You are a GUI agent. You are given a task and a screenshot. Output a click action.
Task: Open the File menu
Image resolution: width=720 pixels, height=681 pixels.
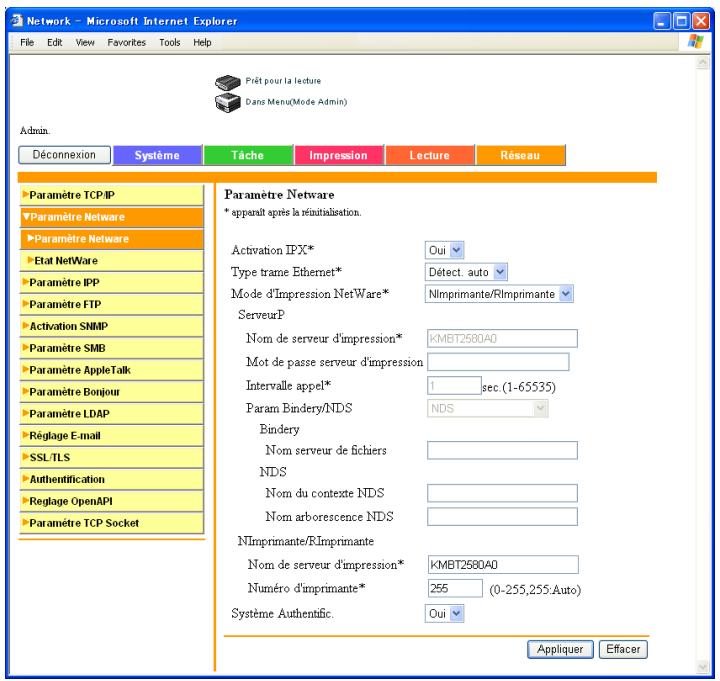27,42
